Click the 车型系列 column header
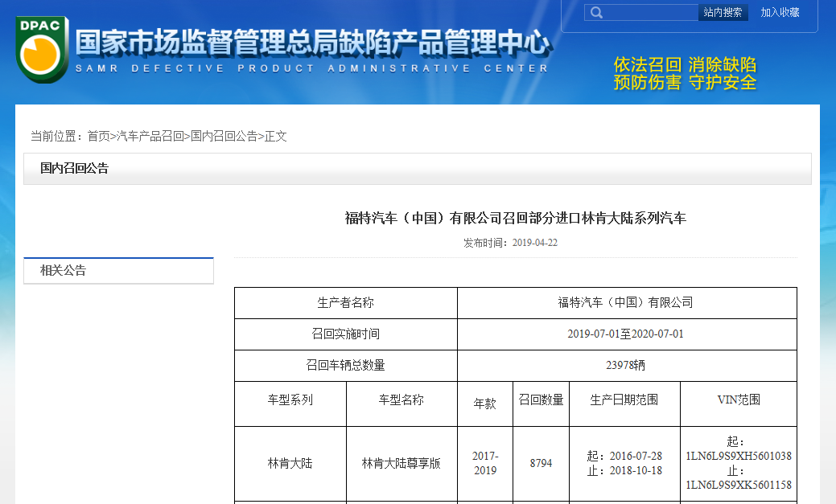The height and width of the screenshot is (504, 836). tap(290, 404)
